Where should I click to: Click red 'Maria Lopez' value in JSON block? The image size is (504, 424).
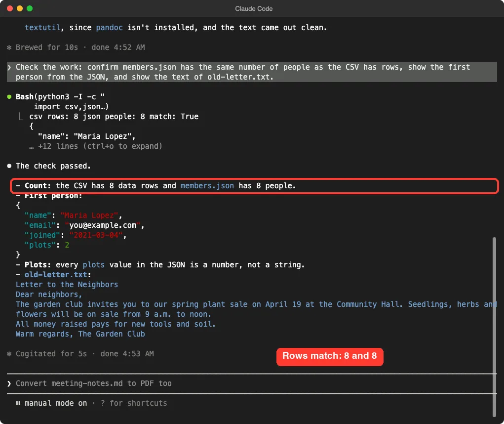(89, 215)
